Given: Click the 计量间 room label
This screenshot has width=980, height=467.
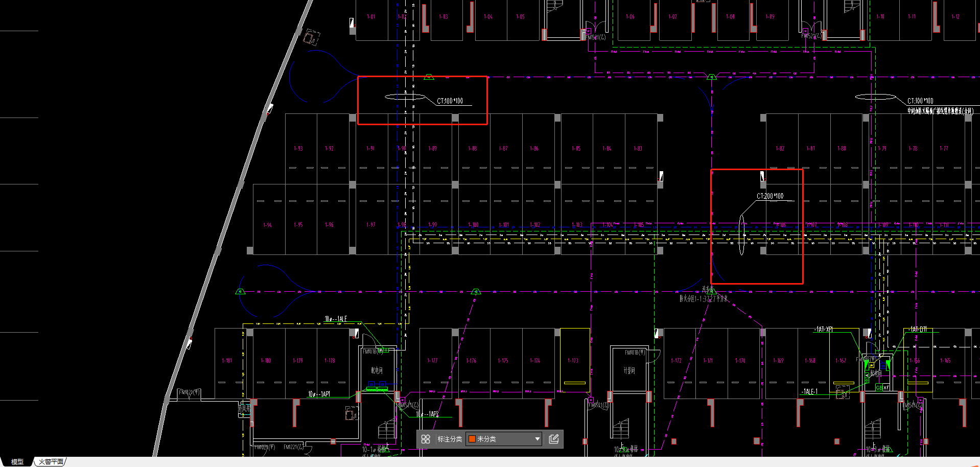Looking at the screenshot, I should pos(629,370).
